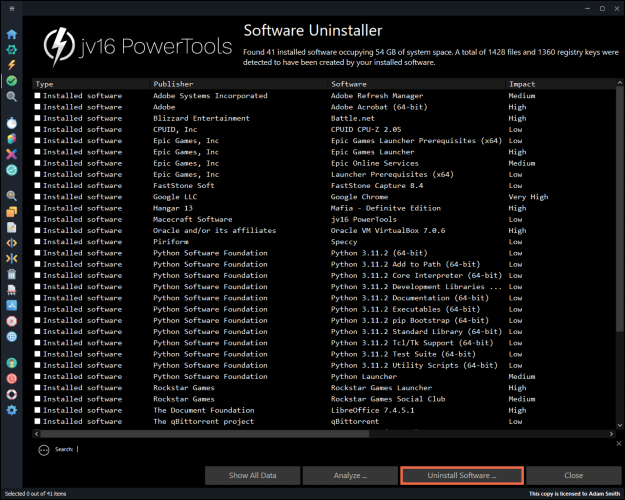Screen dimensions: 625x500
Task: Open the document-with-pencil sidebar tool
Action: tap(12, 227)
